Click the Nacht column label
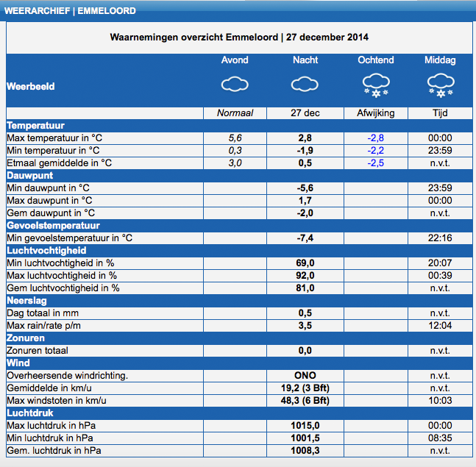 point(305,60)
